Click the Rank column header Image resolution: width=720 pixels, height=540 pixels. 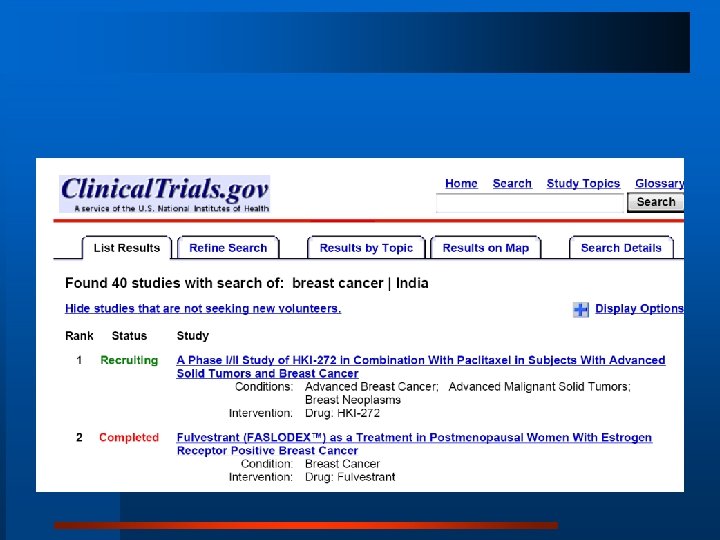(x=79, y=336)
